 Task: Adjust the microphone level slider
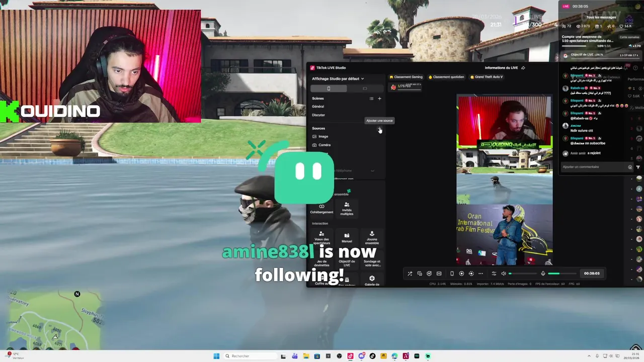[x=562, y=274]
